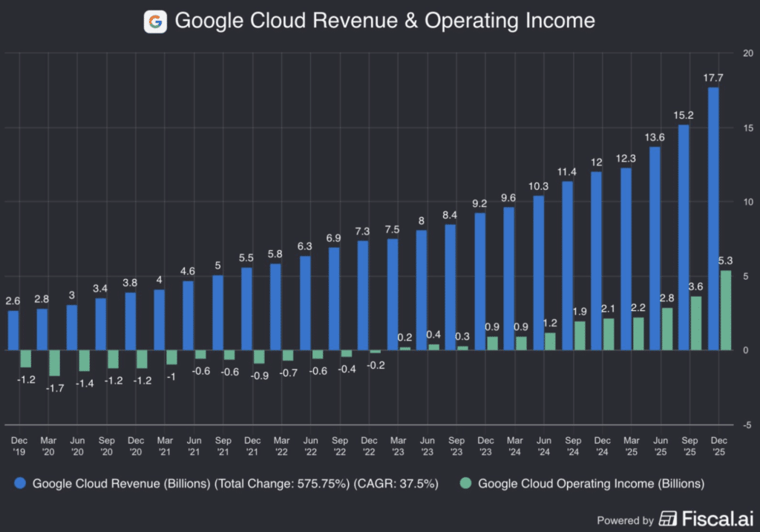Click the green operating income legend dot
The height and width of the screenshot is (532, 760).
point(464,484)
